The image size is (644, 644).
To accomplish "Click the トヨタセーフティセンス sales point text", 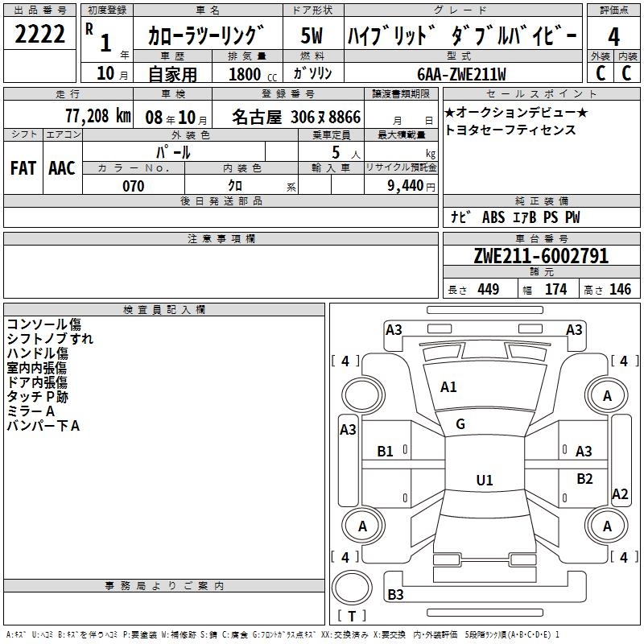I will (510, 130).
